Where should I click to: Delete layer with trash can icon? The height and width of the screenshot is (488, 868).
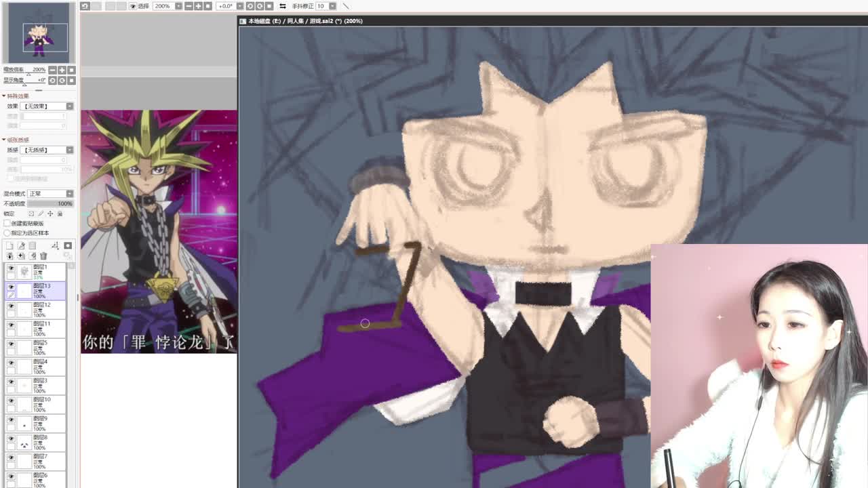pyautogui.click(x=43, y=256)
